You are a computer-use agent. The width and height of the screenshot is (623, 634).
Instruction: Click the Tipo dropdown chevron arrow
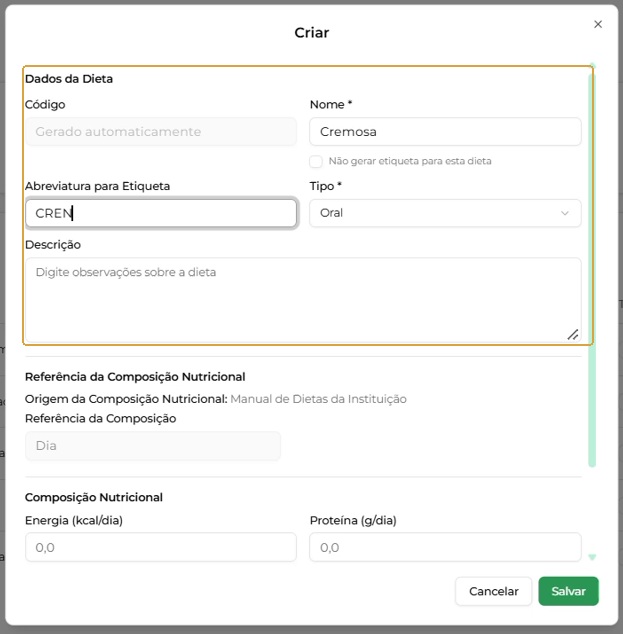(565, 213)
